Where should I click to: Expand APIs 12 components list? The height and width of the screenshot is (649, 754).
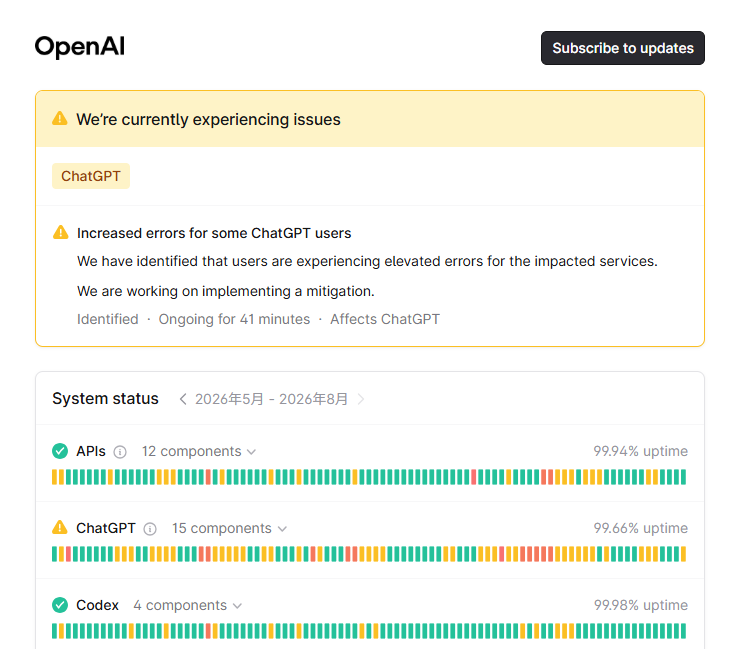tap(199, 451)
